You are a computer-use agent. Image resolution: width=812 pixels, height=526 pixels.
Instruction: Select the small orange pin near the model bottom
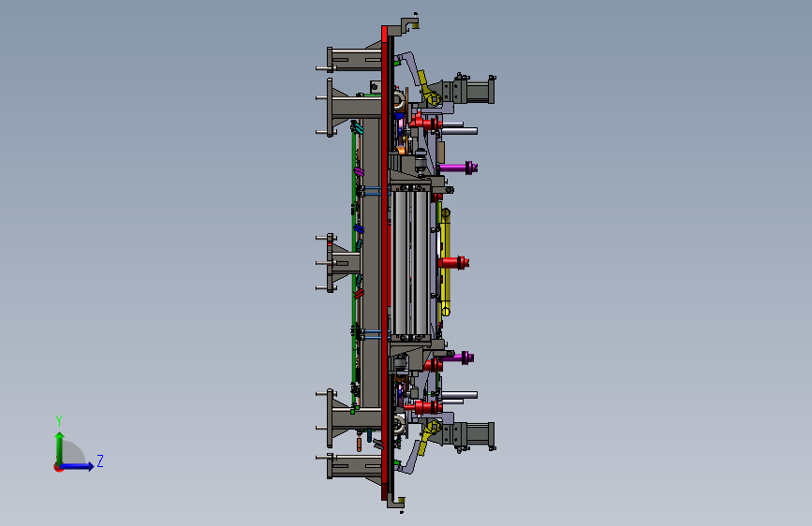(x=359, y=445)
